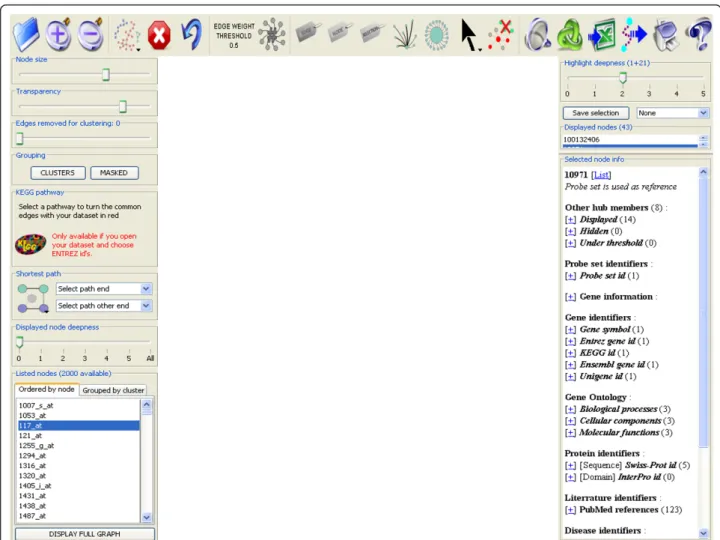This screenshot has width=720, height=540.
Task: Zoom out with the minus magnifier
Action: 90,34
